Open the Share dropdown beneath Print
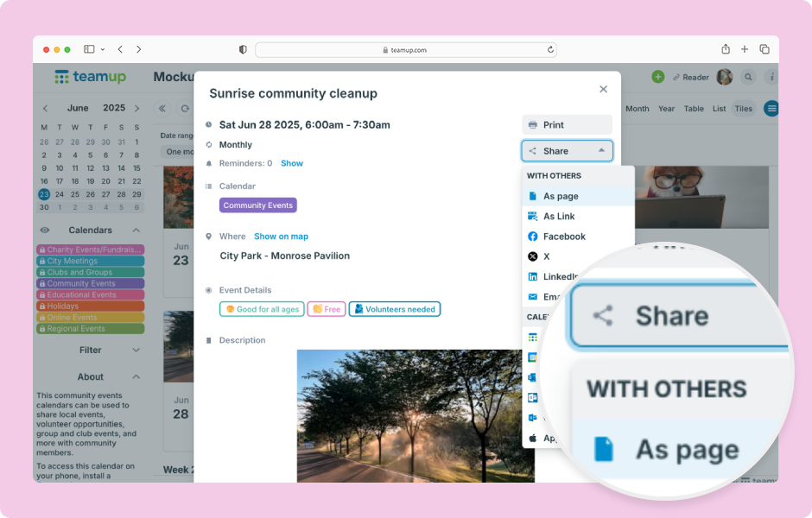812x518 pixels. point(567,151)
